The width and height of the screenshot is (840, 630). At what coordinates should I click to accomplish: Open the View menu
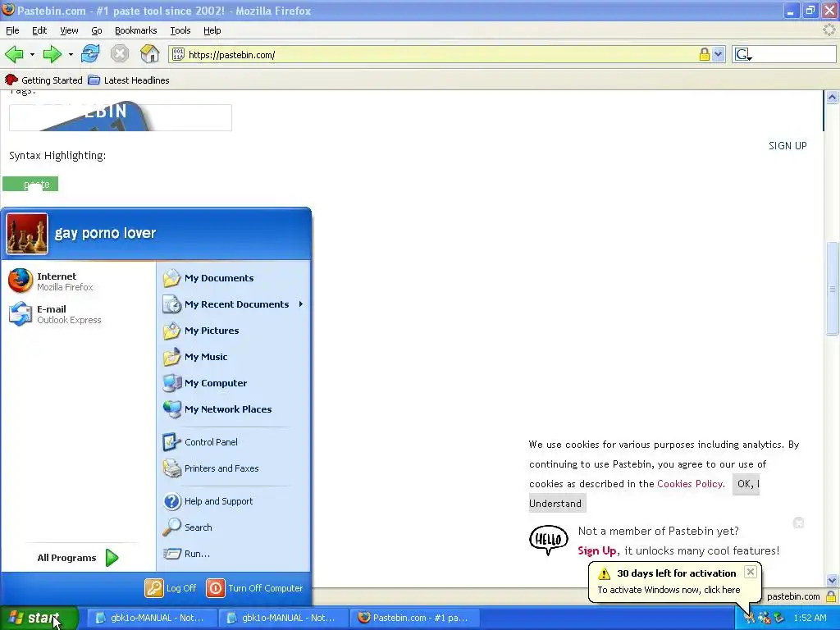69,30
